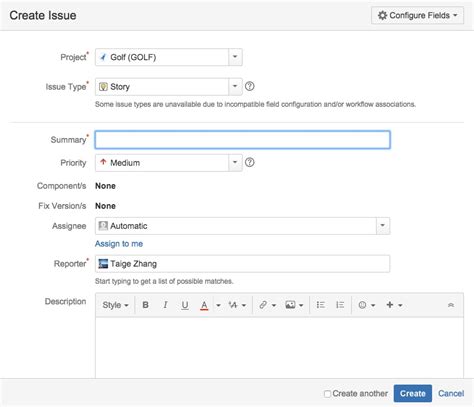Image resolution: width=474 pixels, height=407 pixels.
Task: Toggle bold formatting in description toolbar
Action: coord(145,305)
